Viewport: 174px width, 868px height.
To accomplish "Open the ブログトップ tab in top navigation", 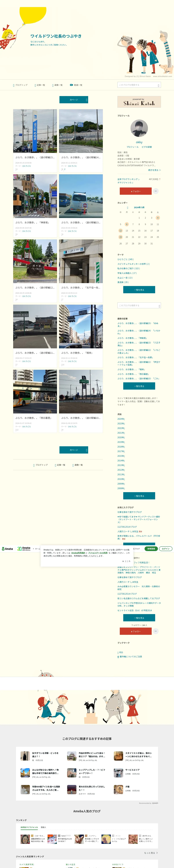I will pos(20,85).
